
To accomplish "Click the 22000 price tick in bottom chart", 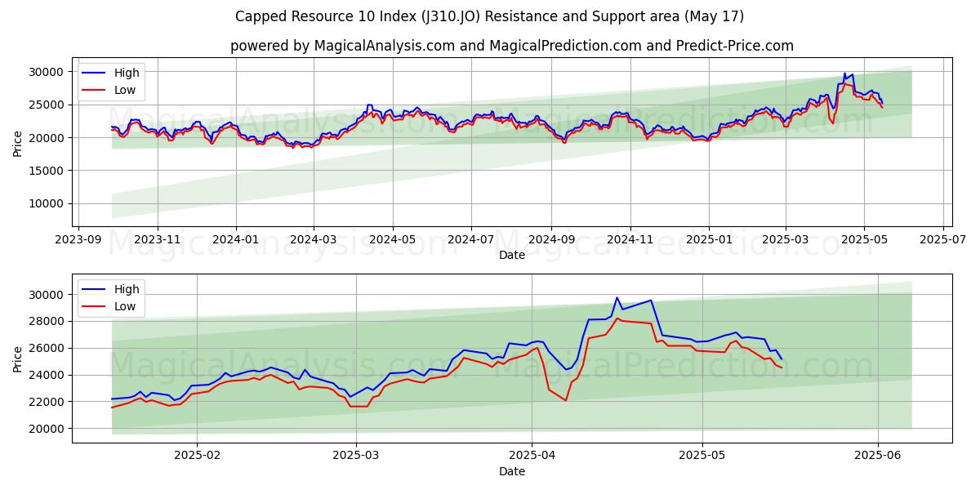I will [x=48, y=402].
